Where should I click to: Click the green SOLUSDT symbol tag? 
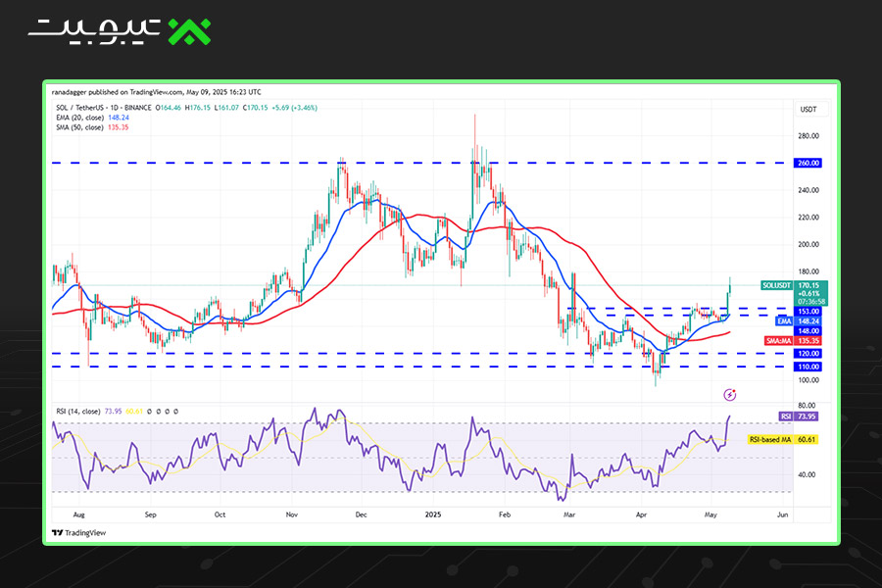(x=776, y=285)
